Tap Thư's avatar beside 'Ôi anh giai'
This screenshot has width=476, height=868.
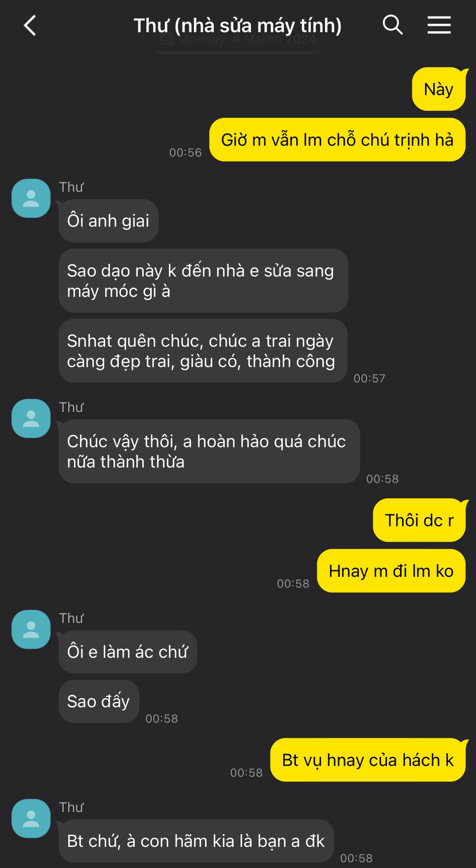click(x=31, y=198)
